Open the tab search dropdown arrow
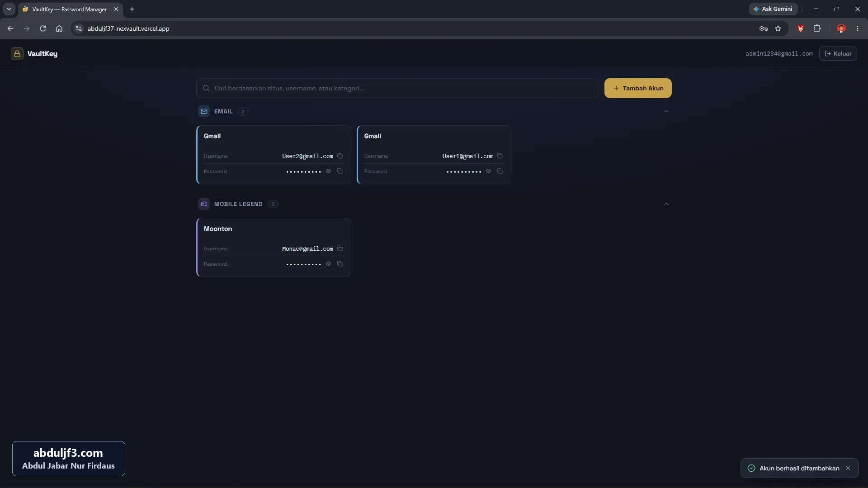 9,9
